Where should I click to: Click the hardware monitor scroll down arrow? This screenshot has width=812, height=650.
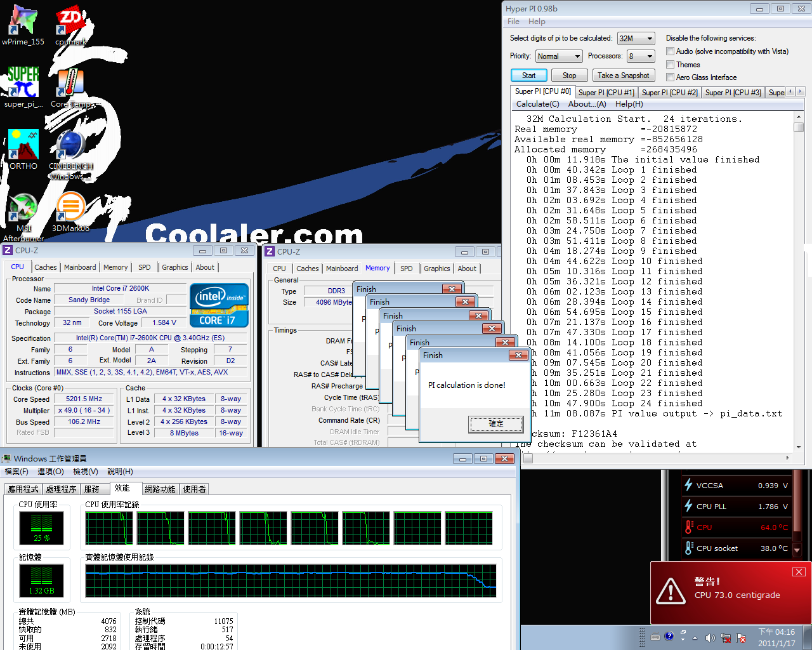pos(798,550)
